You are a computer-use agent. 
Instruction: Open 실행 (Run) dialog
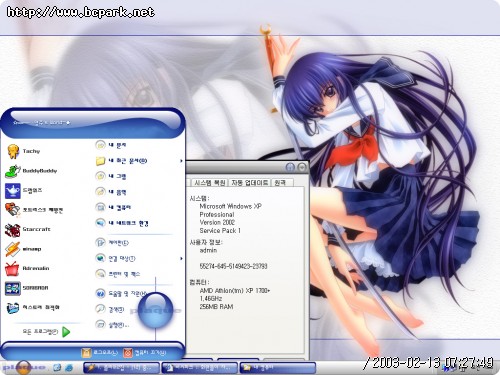112,324
